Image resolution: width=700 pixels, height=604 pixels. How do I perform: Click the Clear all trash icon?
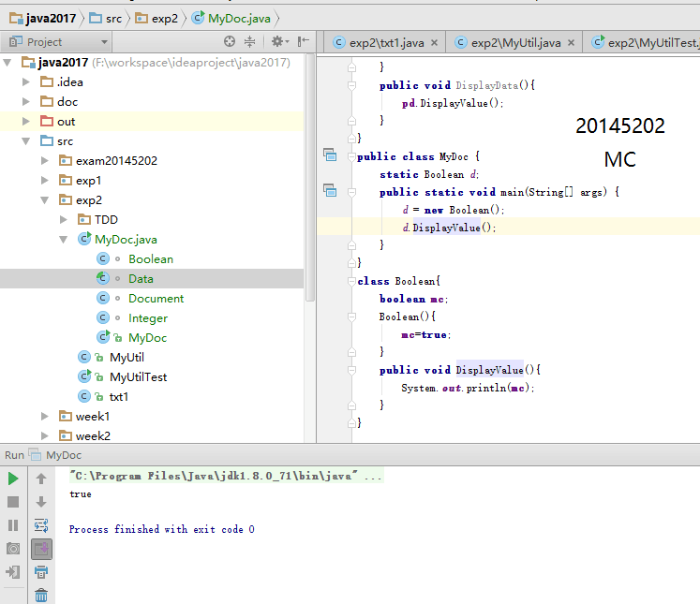(x=41, y=595)
